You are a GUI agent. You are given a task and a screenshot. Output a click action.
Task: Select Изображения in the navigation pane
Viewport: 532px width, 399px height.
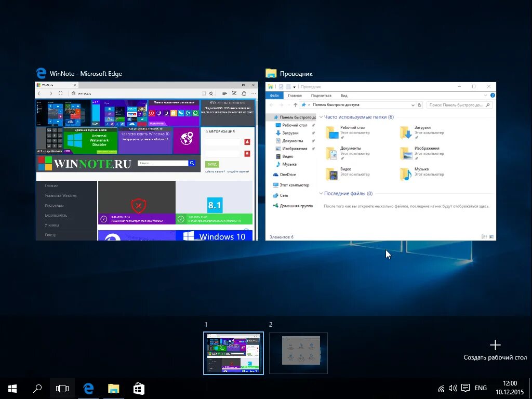point(295,149)
